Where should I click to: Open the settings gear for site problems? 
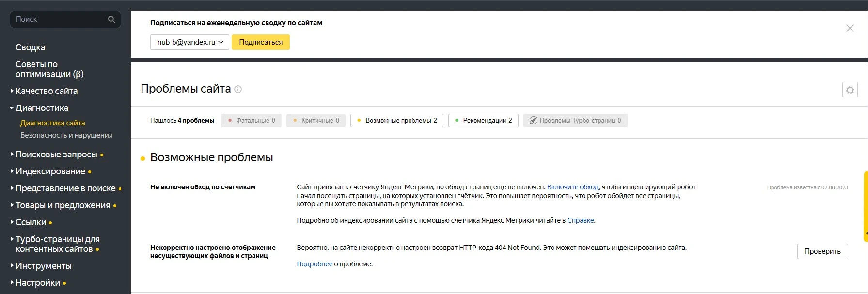(850, 90)
